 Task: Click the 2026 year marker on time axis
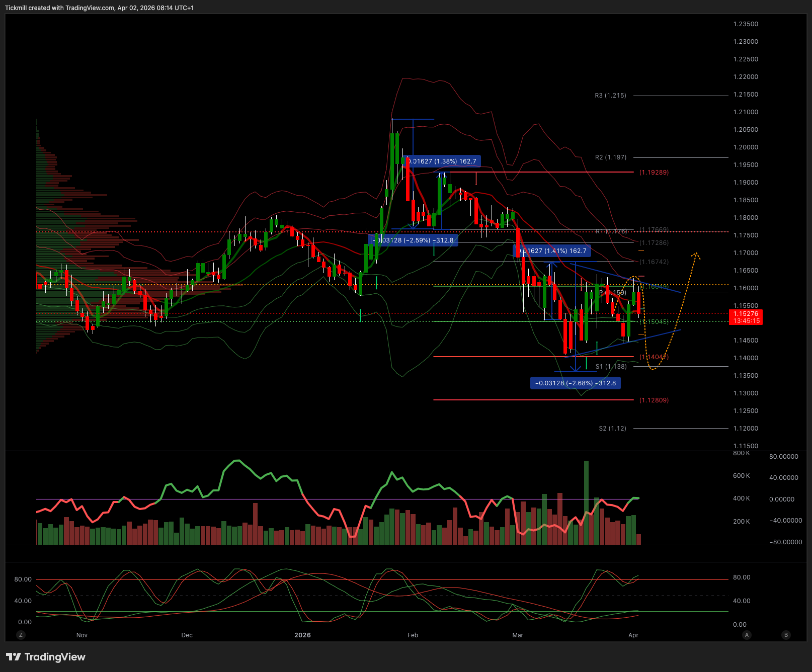tap(302, 635)
